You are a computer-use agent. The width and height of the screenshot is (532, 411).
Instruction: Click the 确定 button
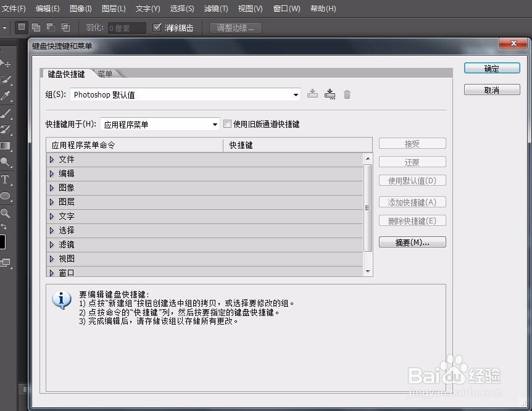(492, 68)
